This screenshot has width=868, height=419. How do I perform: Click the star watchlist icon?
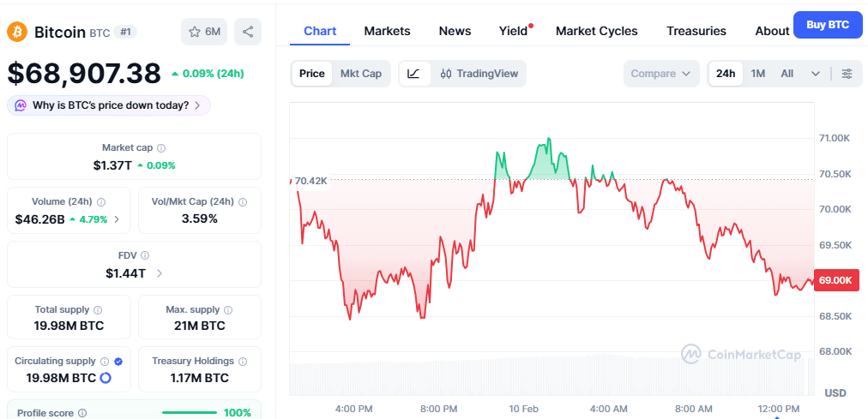click(195, 32)
